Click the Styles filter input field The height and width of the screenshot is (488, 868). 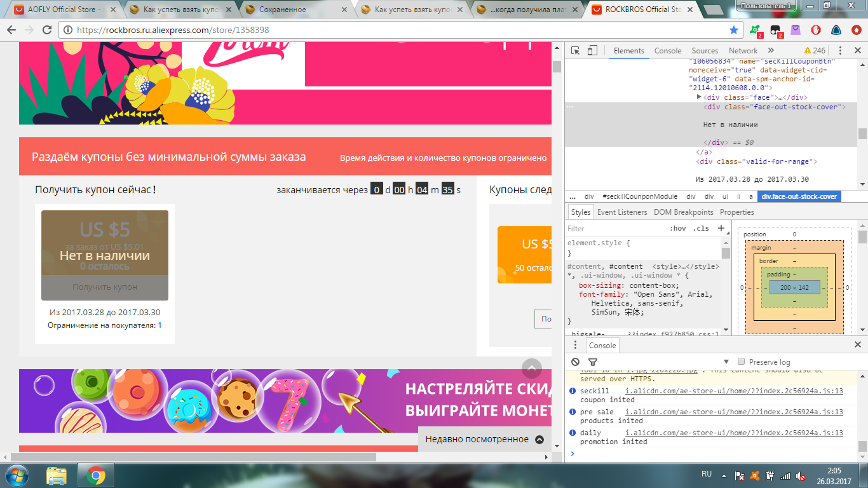pos(615,228)
